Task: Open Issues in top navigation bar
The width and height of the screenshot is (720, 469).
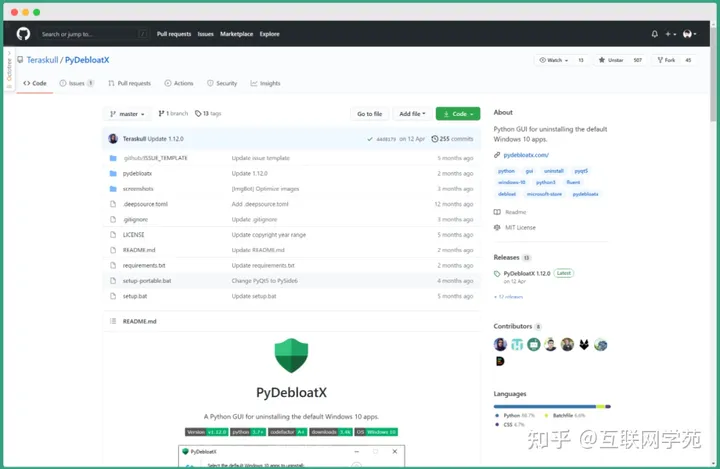Action: (x=205, y=34)
